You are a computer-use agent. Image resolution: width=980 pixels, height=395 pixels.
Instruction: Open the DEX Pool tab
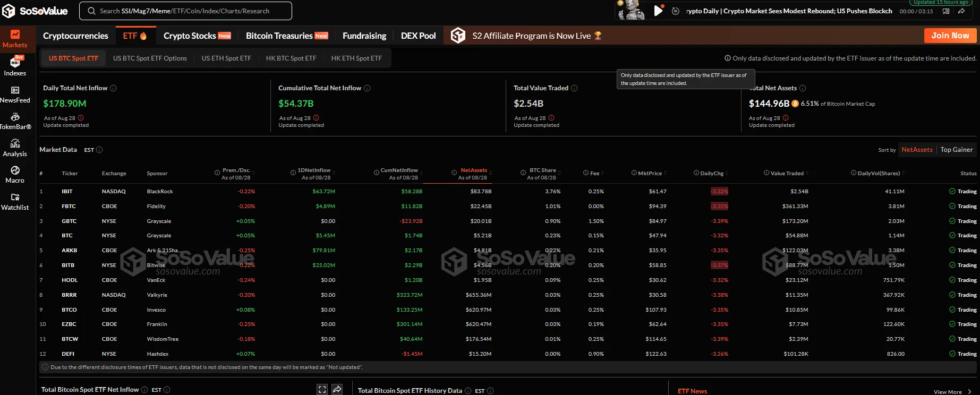pyautogui.click(x=418, y=36)
